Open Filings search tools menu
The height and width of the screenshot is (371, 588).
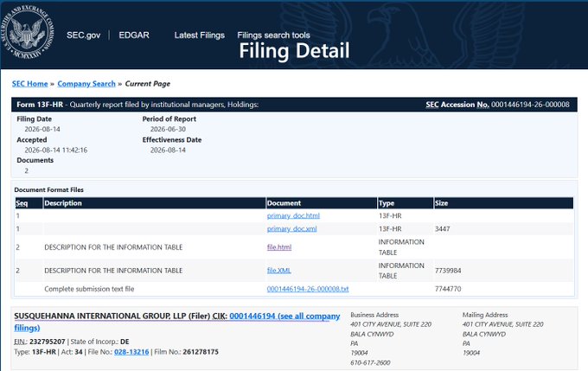tap(273, 35)
